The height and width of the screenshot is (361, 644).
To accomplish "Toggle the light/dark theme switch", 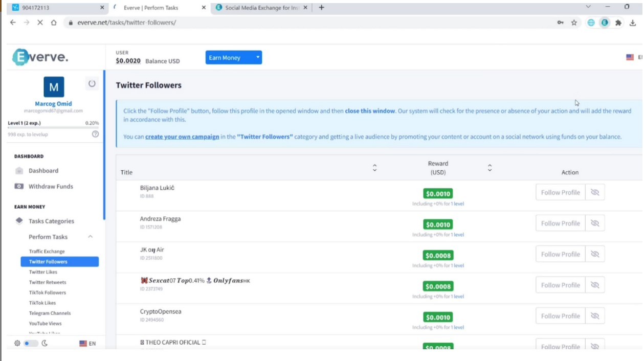I will [x=31, y=343].
